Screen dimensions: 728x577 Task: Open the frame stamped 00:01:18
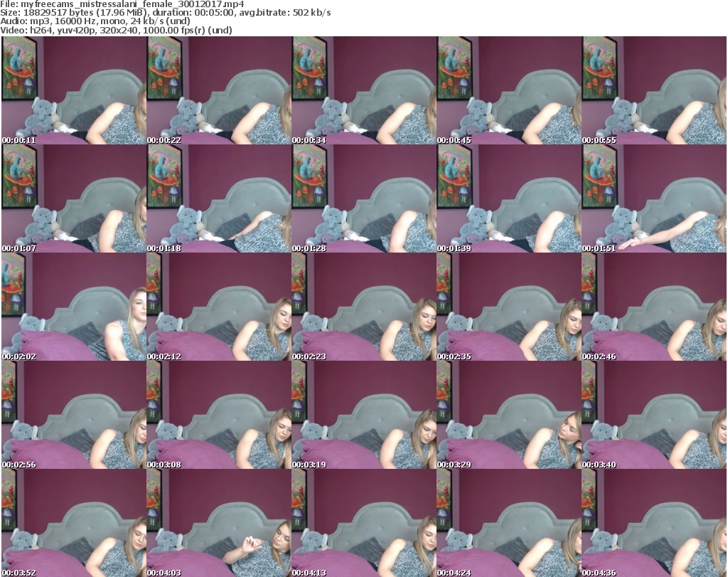point(219,198)
